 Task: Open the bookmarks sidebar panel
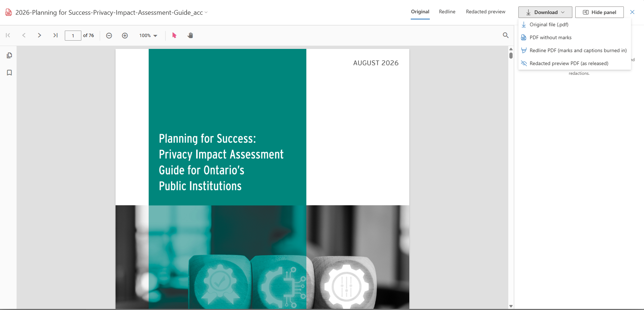pyautogui.click(x=9, y=73)
